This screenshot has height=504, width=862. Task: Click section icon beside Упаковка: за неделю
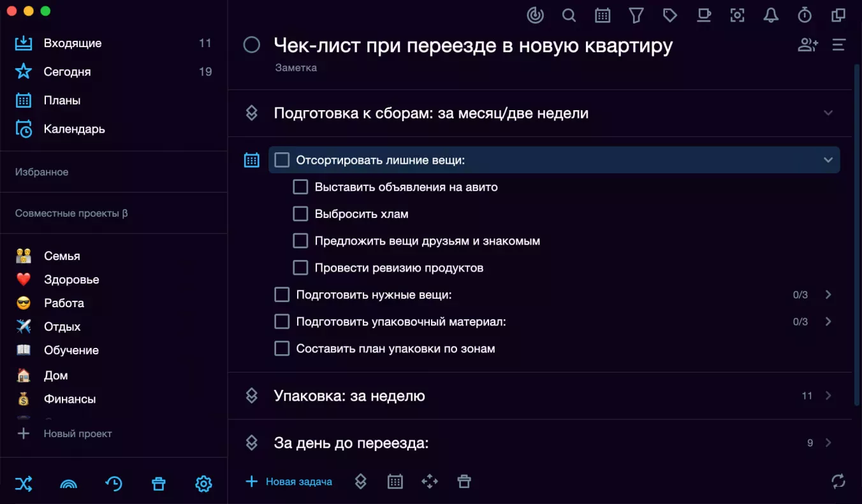tap(252, 396)
